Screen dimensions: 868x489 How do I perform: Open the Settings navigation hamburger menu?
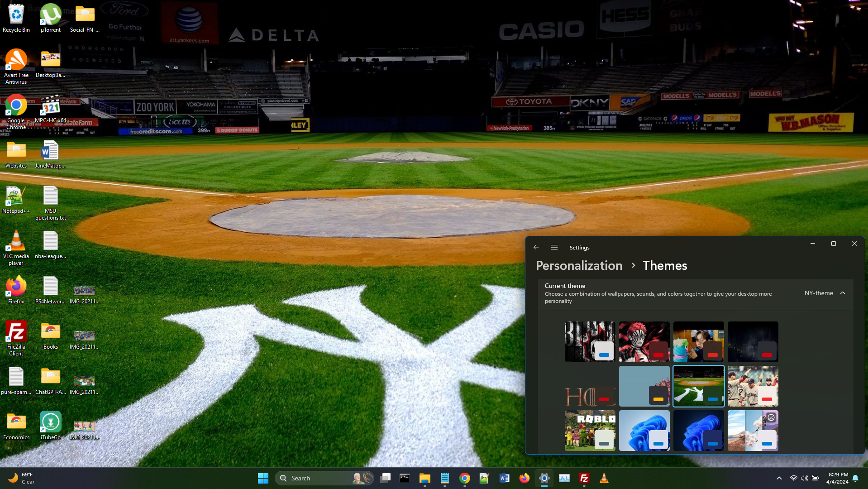[554, 247]
